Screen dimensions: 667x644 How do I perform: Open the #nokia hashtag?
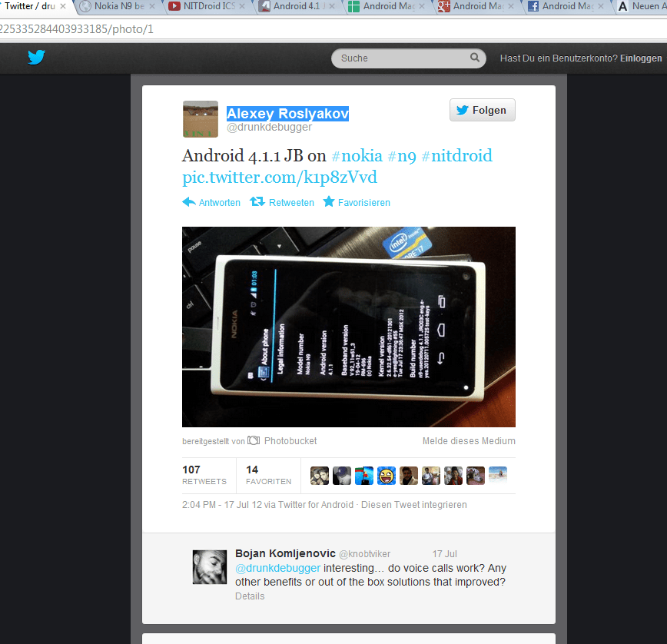357,156
